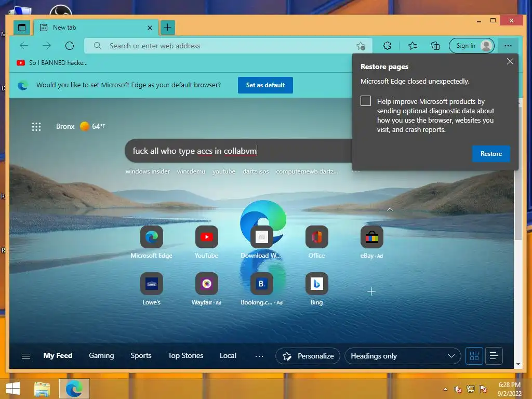This screenshot has height=399, width=532.
Task: Click the forward navigation arrow
Action: pyautogui.click(x=47, y=46)
